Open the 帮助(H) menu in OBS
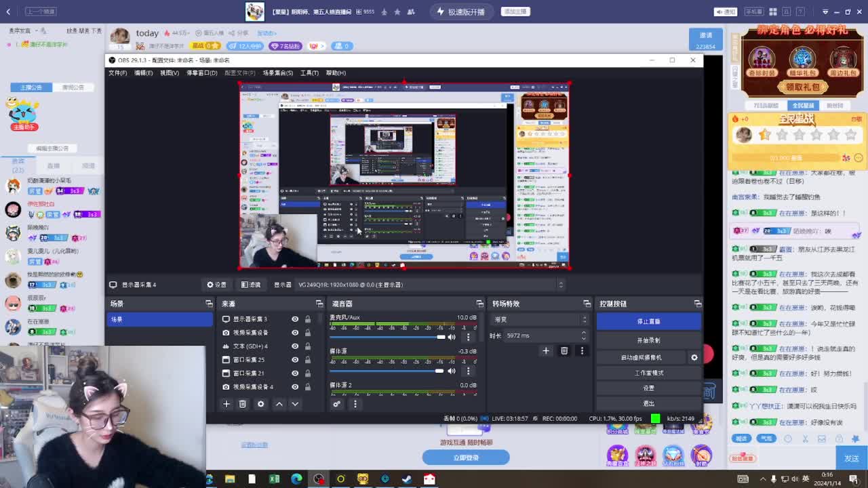The width and height of the screenshot is (868, 488). (336, 73)
